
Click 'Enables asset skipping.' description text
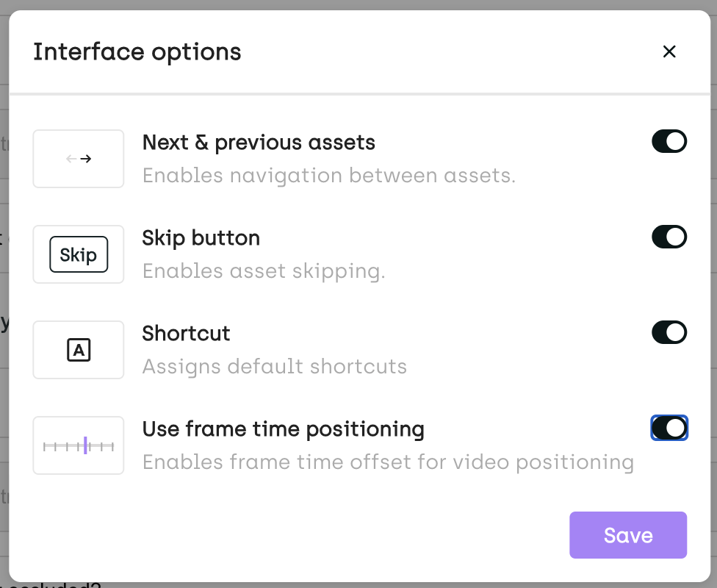pyautogui.click(x=264, y=271)
